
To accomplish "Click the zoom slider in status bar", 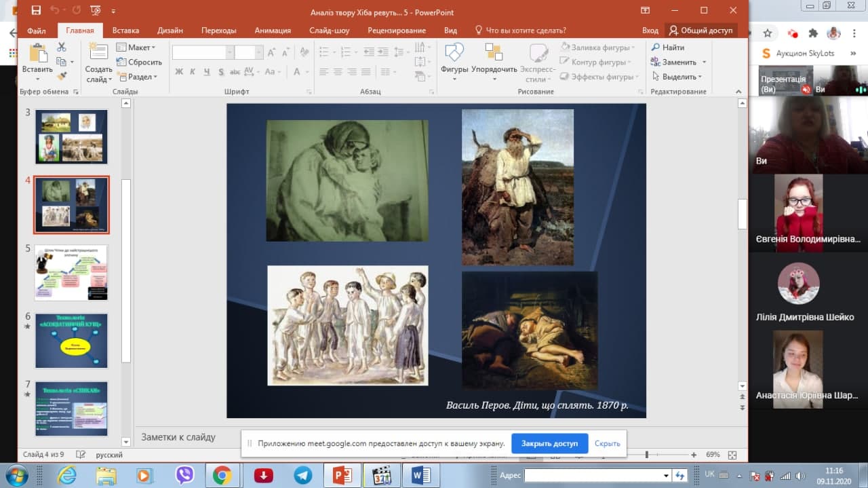I will 646,455.
